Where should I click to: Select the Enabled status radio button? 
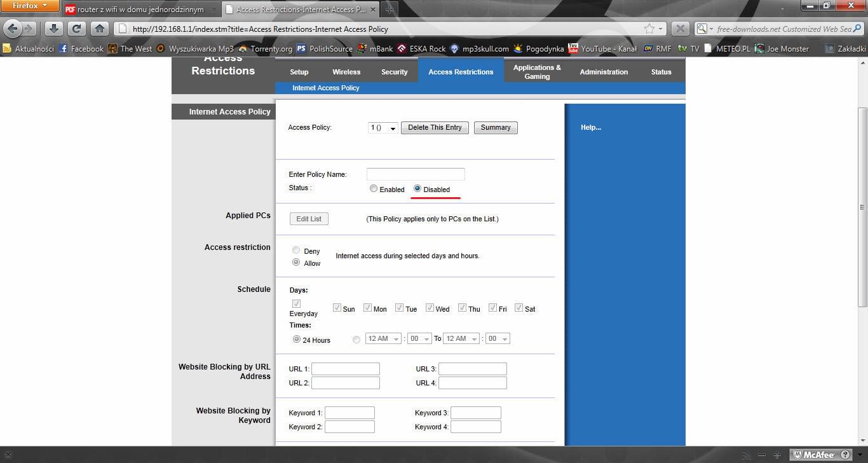tap(374, 189)
